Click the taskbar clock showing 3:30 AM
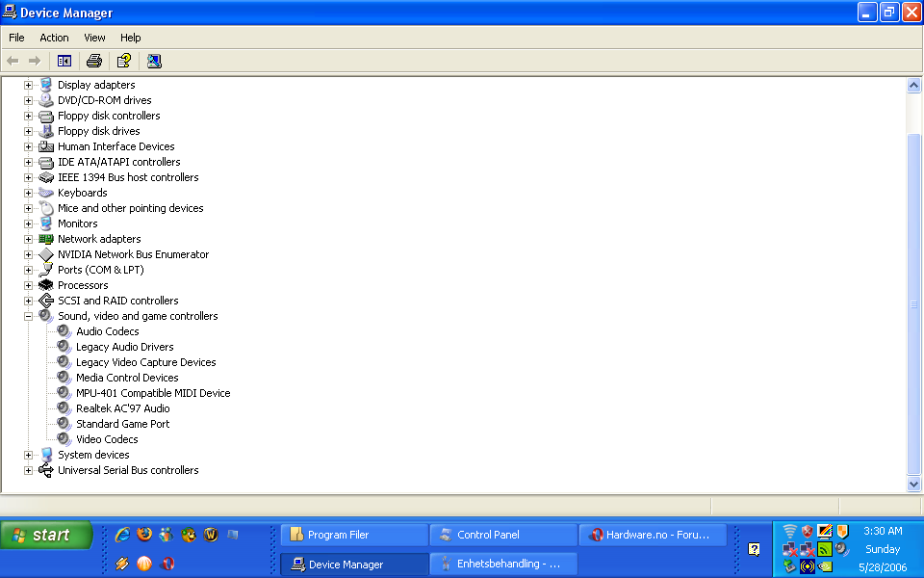Viewport: 924px width, 578px height. pyautogui.click(x=883, y=531)
